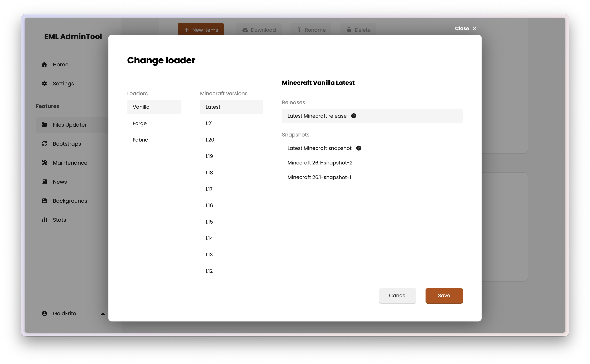Switch to the Download toolbar action
Viewport: 590px width, 364px height.
click(259, 30)
